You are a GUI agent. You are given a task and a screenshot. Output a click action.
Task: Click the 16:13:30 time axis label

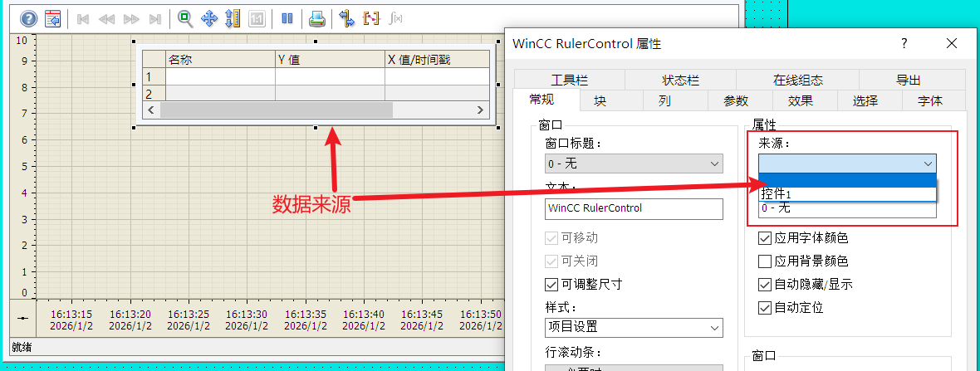(x=247, y=320)
